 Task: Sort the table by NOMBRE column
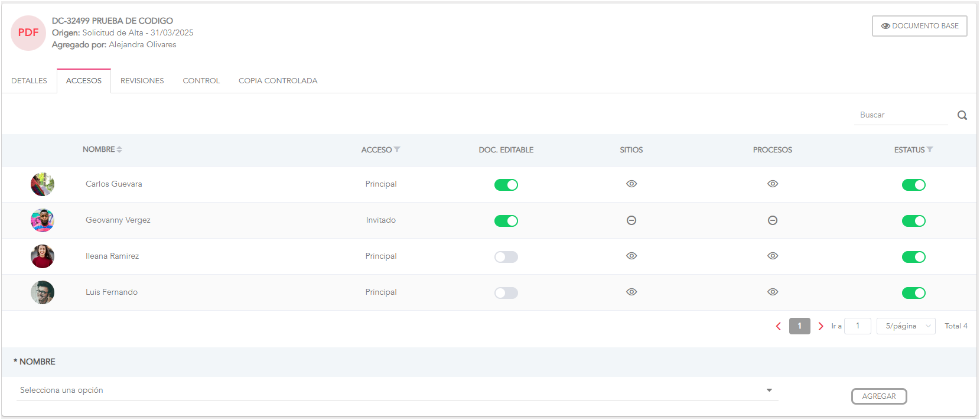pyautogui.click(x=119, y=149)
